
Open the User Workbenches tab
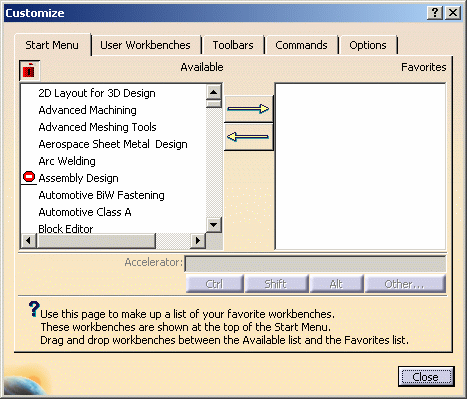145,45
